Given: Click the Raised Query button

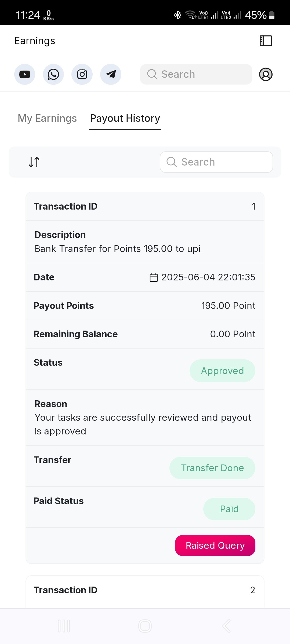Looking at the screenshot, I should pyautogui.click(x=215, y=546).
